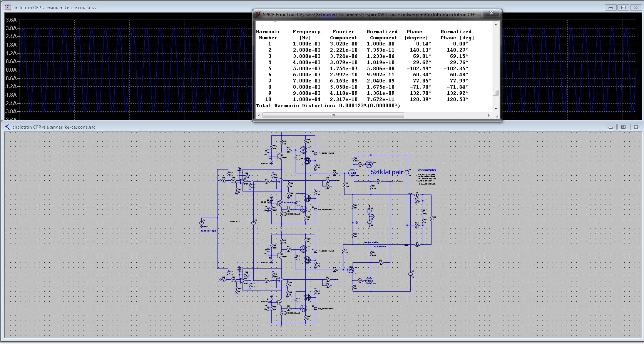
Task: Click the Total Harmonic Distortion line
Action: 328,106
